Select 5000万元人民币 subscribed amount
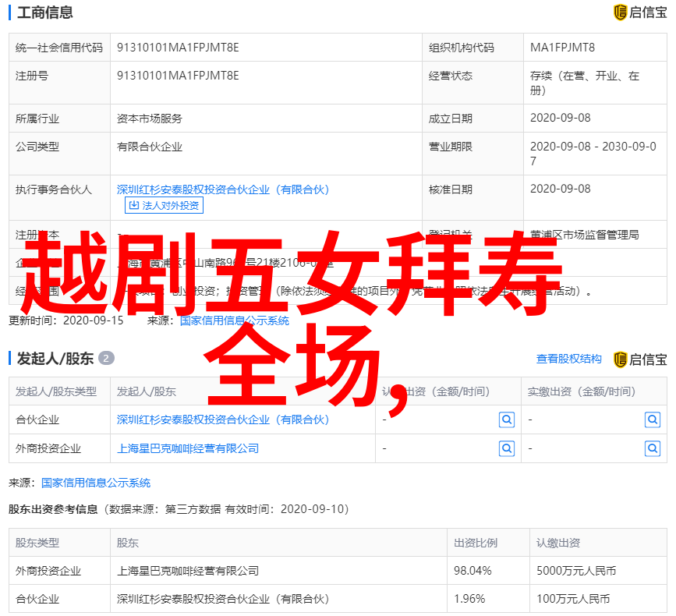The width and height of the screenshot is (676, 616). click(x=576, y=571)
